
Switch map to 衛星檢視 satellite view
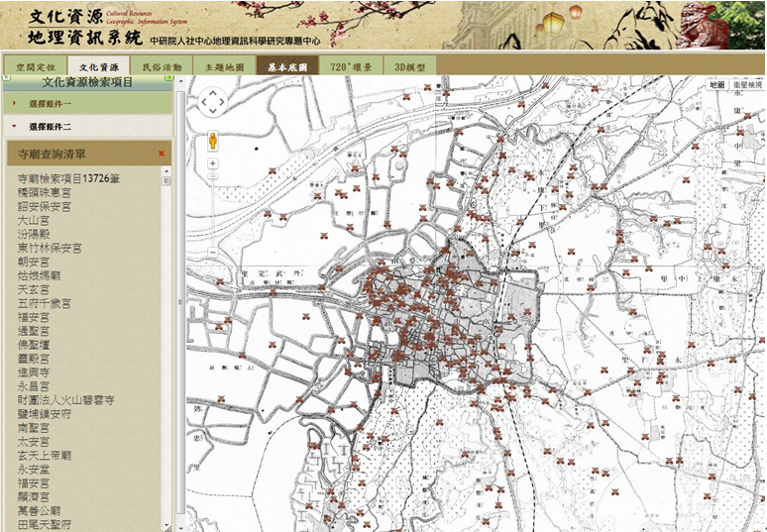point(747,86)
